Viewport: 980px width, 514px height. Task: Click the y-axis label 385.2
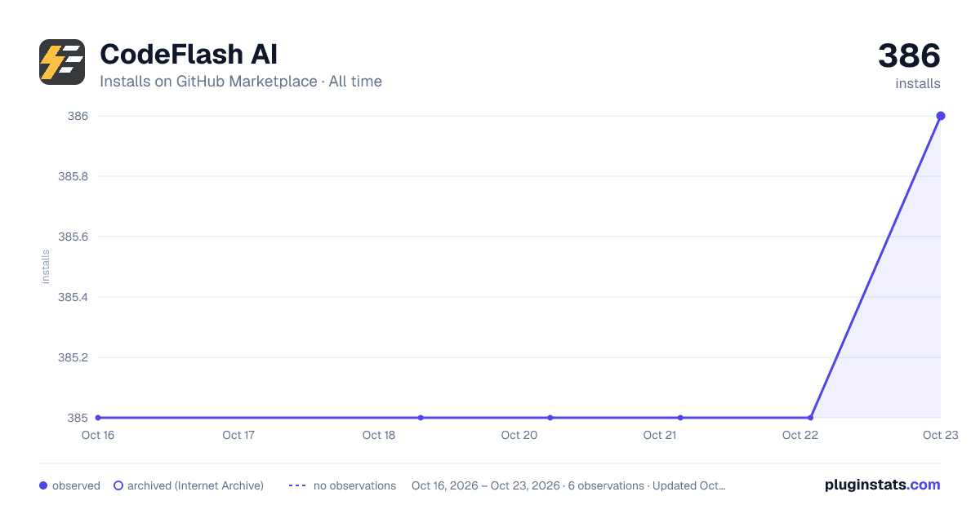(73, 357)
